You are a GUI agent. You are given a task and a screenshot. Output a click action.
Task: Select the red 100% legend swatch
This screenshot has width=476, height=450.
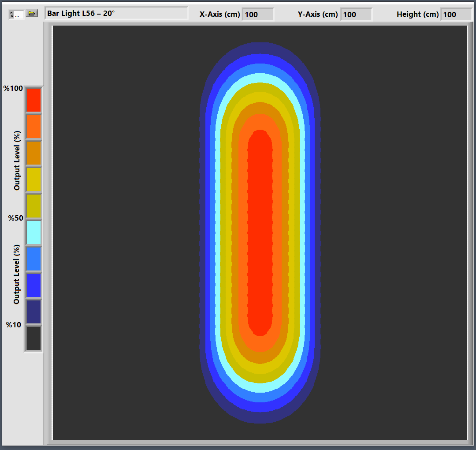coord(33,100)
